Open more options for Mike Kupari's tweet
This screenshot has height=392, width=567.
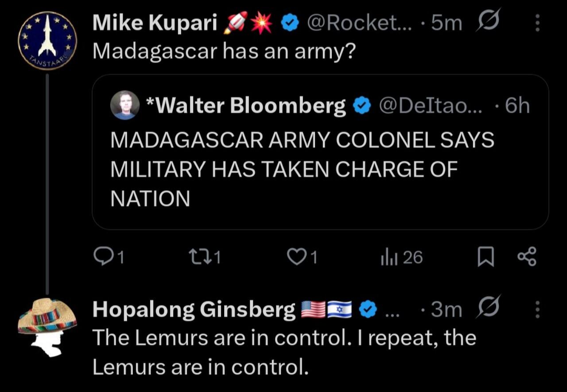tap(537, 22)
